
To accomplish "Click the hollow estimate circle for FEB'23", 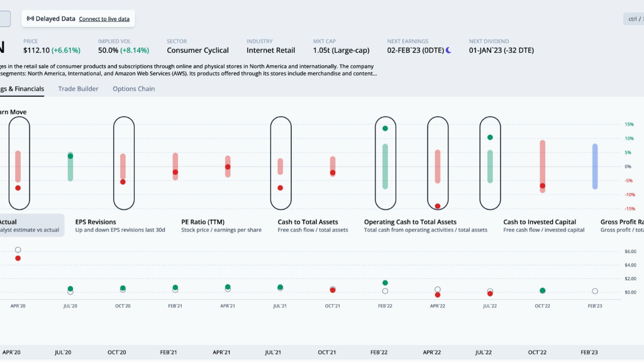I will tap(595, 291).
